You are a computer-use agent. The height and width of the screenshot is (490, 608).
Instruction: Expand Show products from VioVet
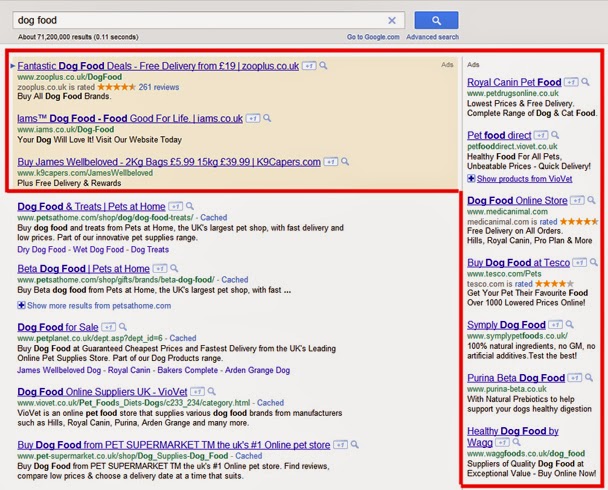click(x=520, y=179)
